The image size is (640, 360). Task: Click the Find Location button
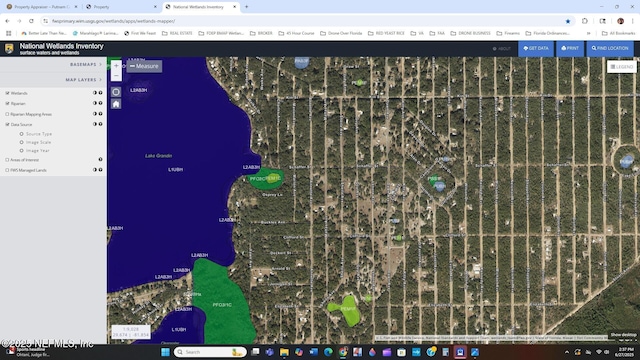tap(610, 48)
